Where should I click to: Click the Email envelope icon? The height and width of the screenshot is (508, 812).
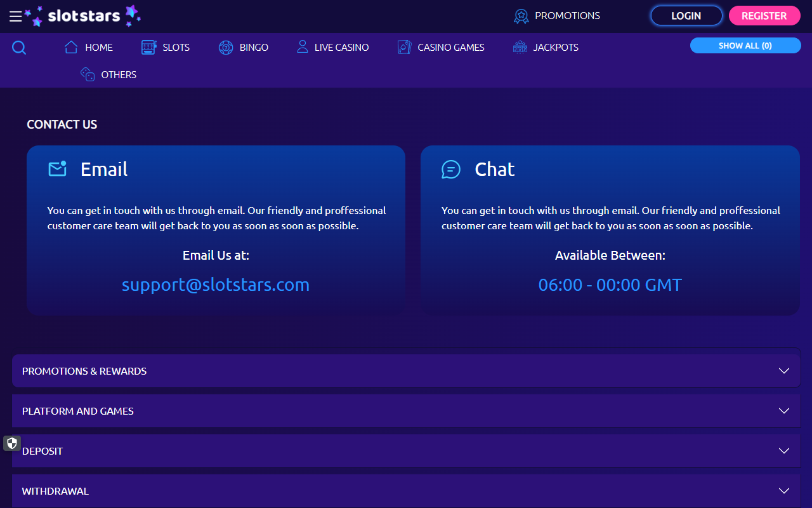point(57,169)
